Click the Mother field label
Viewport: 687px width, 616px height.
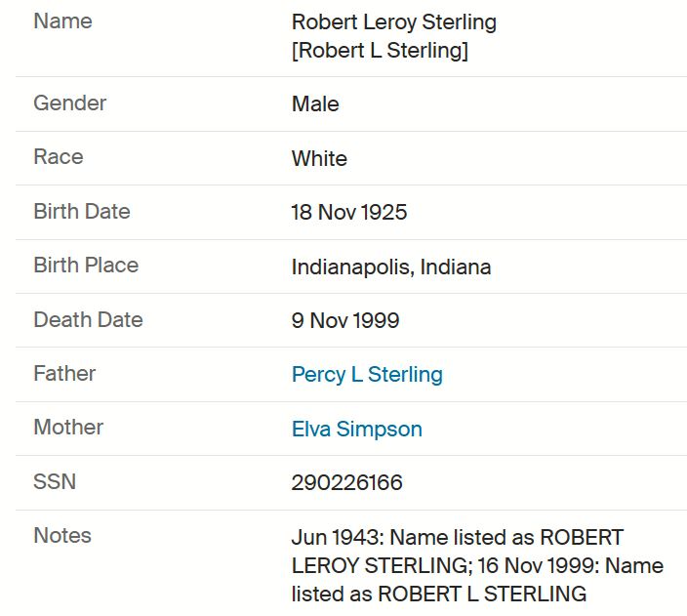pos(68,428)
